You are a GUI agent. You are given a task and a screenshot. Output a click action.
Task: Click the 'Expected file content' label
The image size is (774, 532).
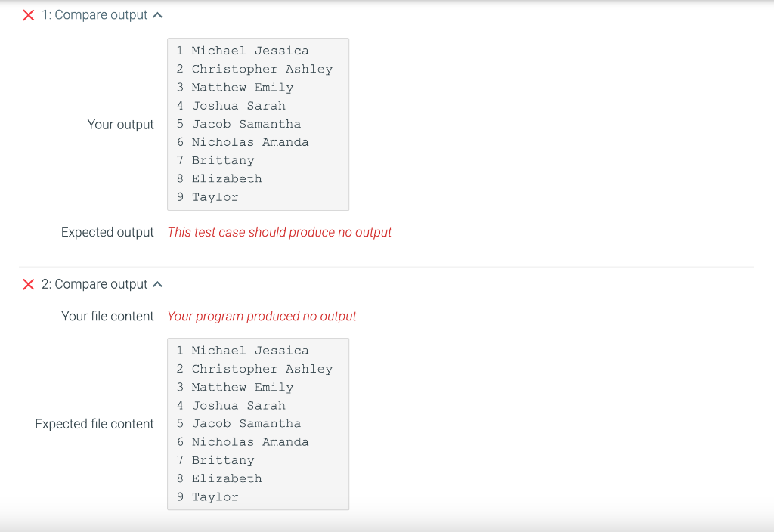click(x=94, y=424)
